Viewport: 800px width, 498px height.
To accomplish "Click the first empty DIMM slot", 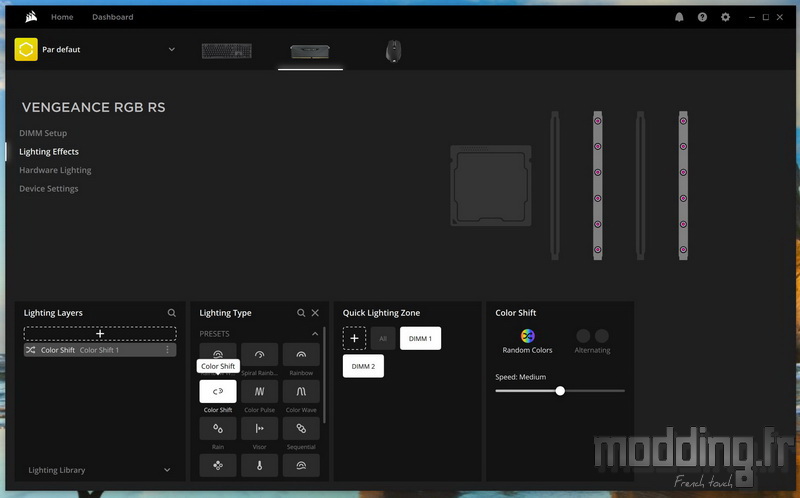I will (x=555, y=186).
